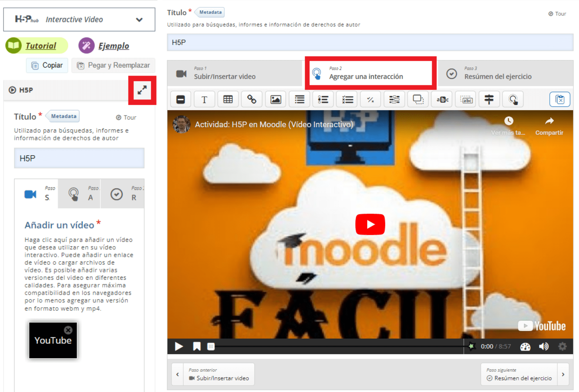The image size is (579, 392).
Task: Select the small checkmark Paso tab in left panel
Action: [122, 193]
